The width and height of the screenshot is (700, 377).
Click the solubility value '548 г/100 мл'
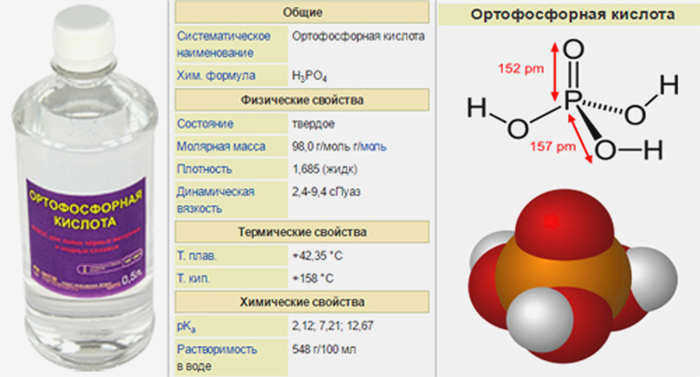coord(324,349)
